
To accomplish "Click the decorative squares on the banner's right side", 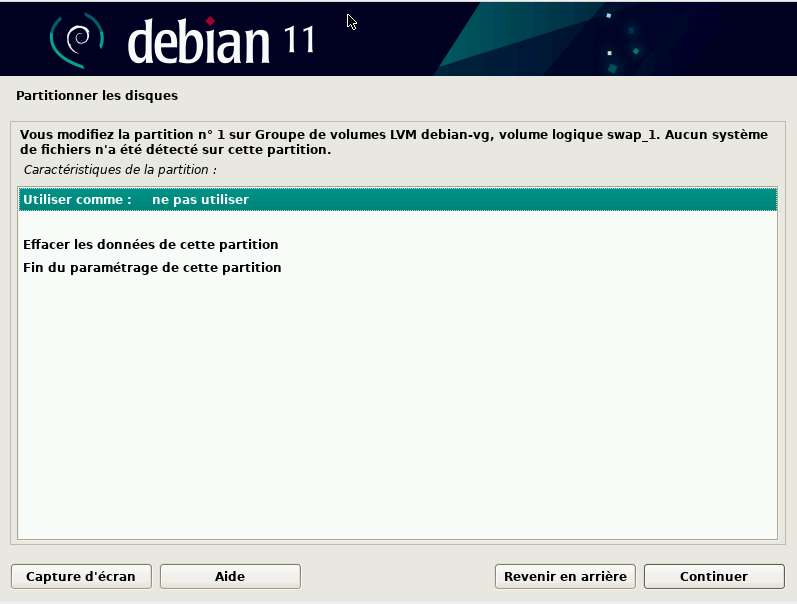I will click(x=620, y=42).
